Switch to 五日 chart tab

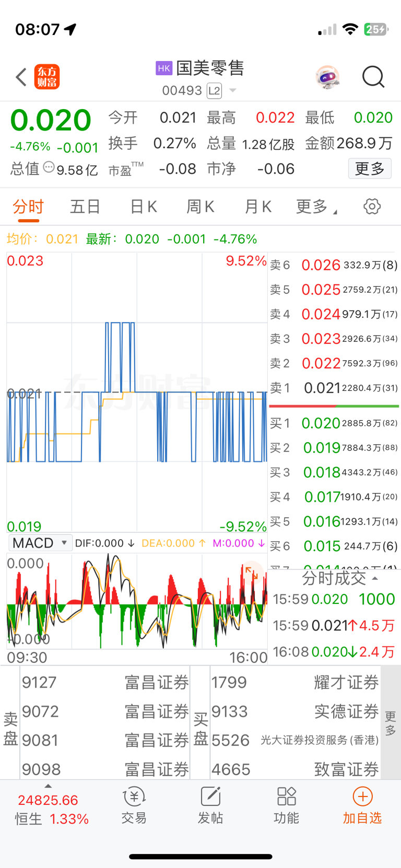[85, 207]
